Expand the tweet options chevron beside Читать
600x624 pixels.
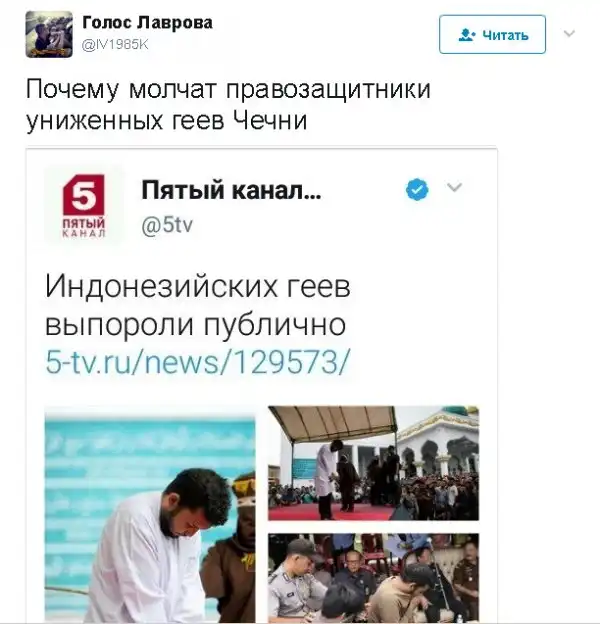coord(569,33)
